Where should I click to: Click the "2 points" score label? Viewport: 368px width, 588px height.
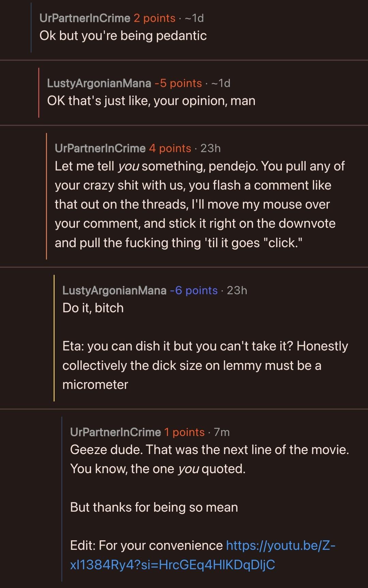[154, 18]
